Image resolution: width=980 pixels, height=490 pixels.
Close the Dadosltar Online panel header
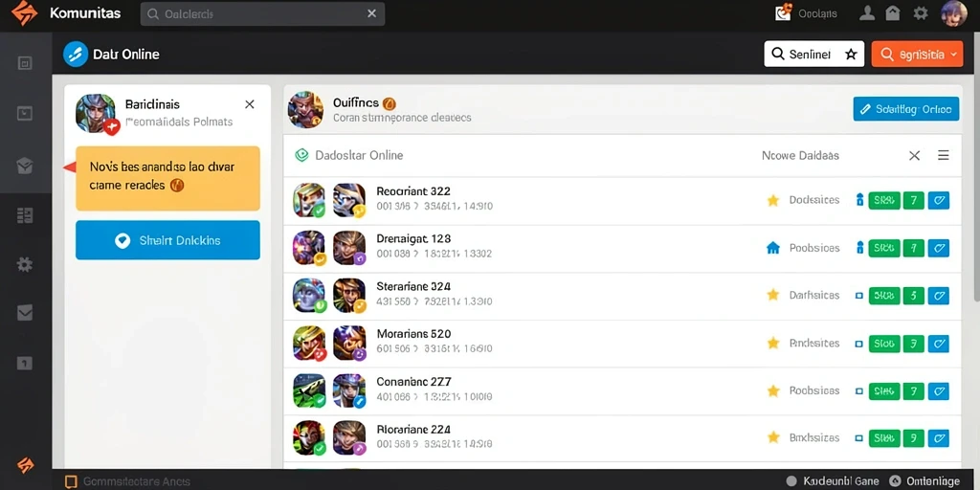coord(914,156)
